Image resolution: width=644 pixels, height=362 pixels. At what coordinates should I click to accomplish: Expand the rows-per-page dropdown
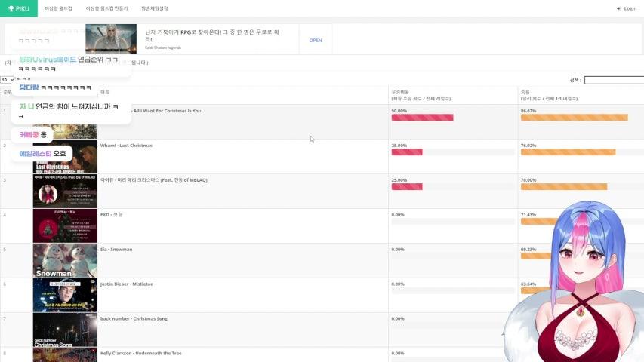[8, 79]
